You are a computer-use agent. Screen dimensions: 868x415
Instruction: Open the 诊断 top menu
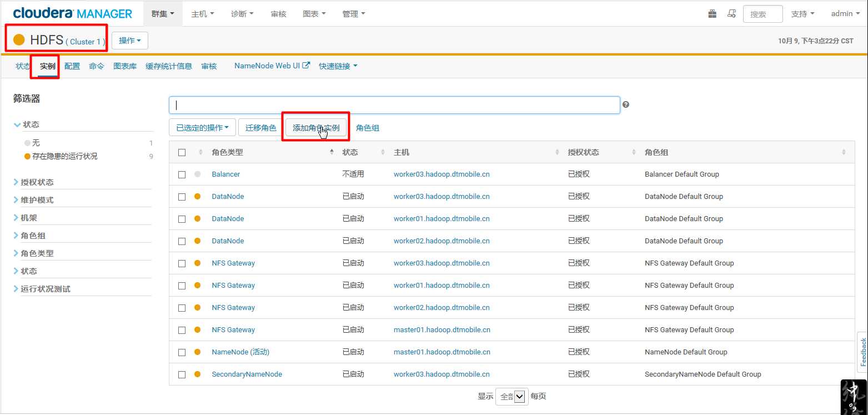(243, 14)
